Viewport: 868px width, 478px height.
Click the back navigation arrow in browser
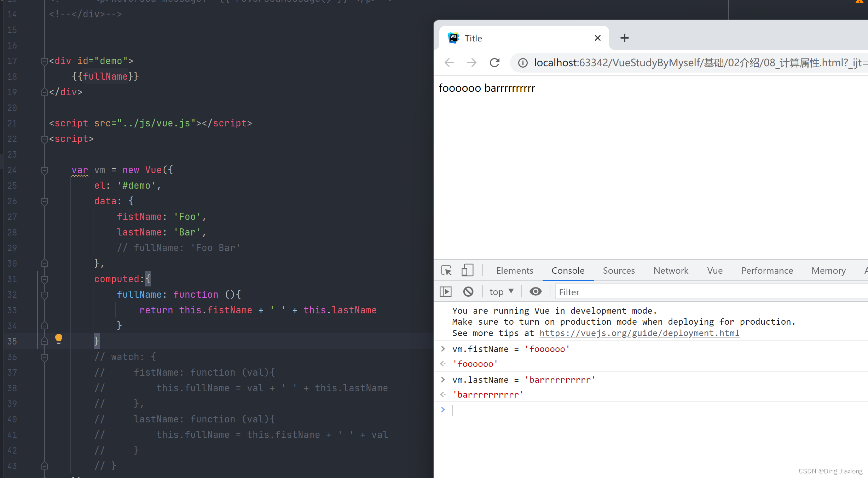(450, 63)
